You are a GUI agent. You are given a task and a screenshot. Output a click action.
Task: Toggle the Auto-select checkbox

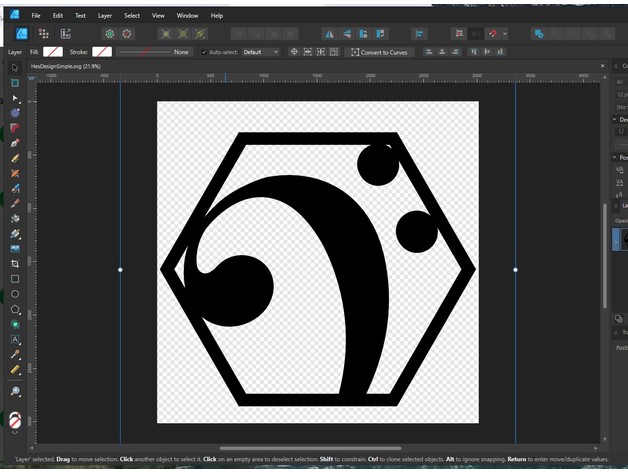point(205,52)
